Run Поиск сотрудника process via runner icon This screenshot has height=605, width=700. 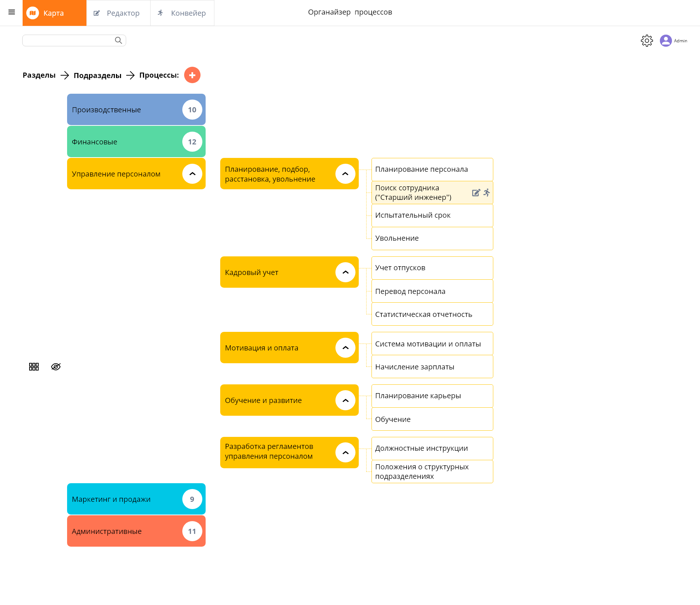point(487,193)
